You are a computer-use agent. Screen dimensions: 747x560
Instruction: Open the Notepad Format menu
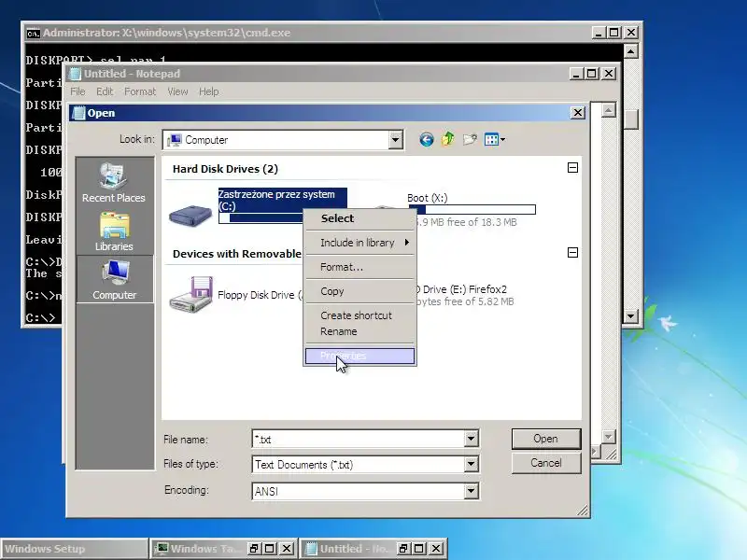tap(140, 91)
